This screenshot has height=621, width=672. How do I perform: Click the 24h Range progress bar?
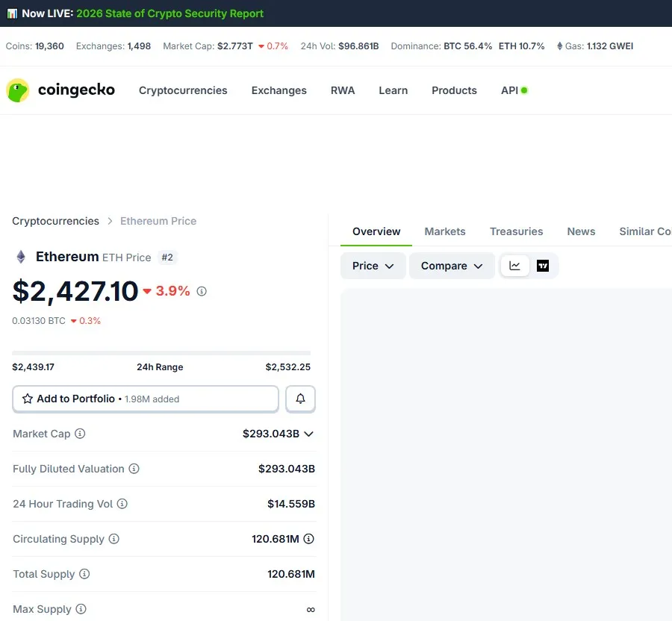click(161, 353)
